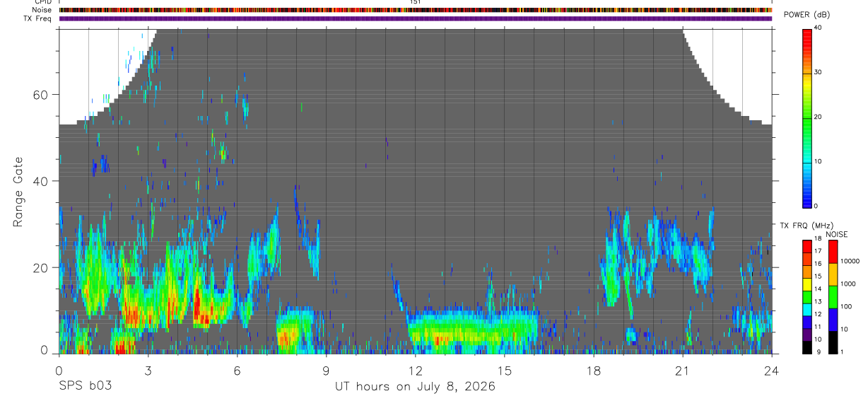868x401 pixels.
Task: Click the NOISE color scale bar
Action: [833, 297]
